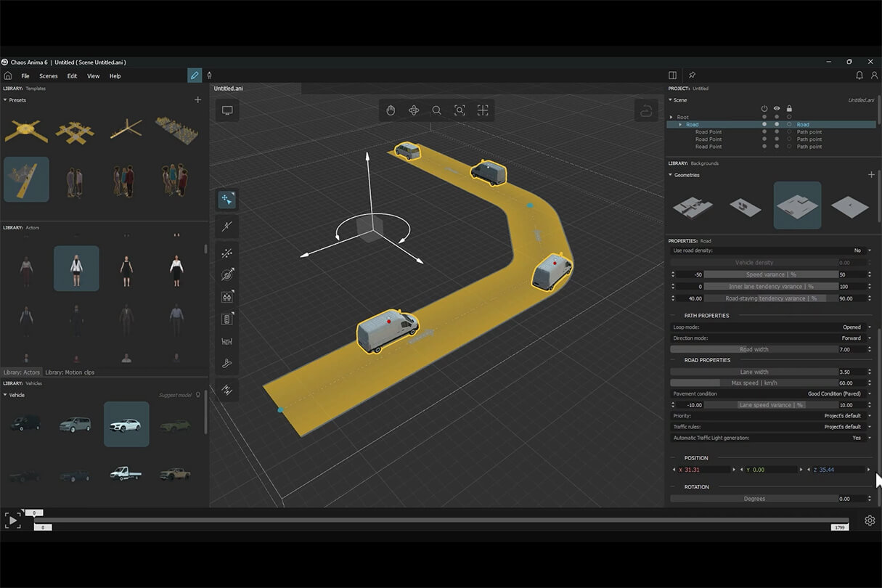Add a new preset with plus button

coord(197,100)
